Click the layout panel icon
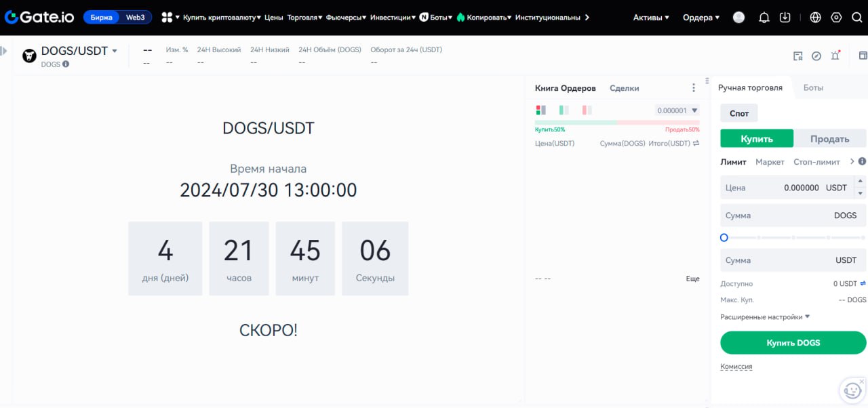868x408 pixels. click(863, 55)
